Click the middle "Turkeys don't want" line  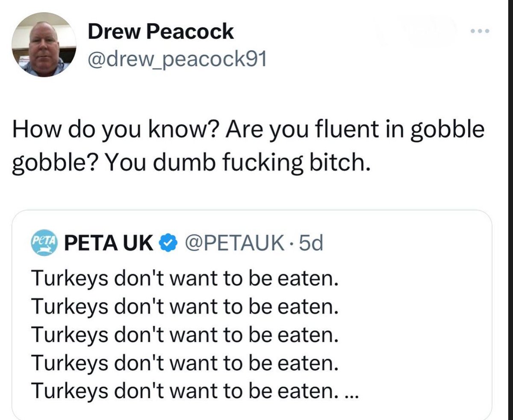coord(185,335)
